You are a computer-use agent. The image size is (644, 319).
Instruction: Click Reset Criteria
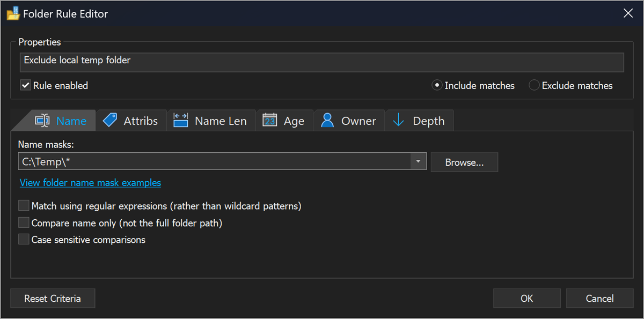(x=53, y=298)
